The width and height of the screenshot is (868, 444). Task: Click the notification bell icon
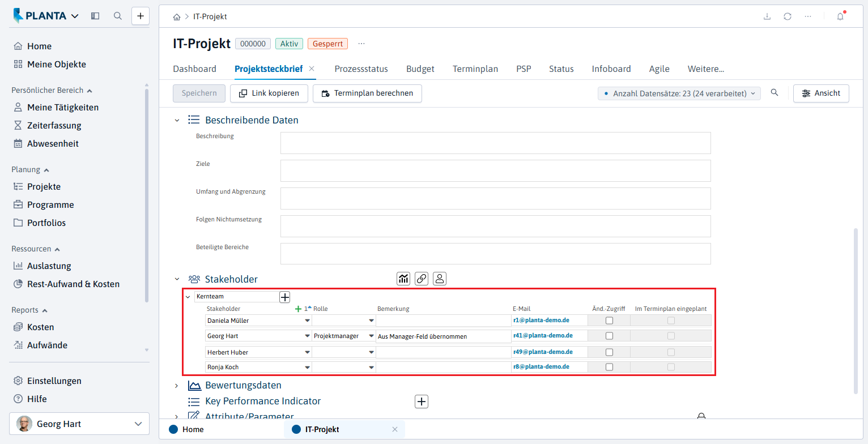pos(840,16)
